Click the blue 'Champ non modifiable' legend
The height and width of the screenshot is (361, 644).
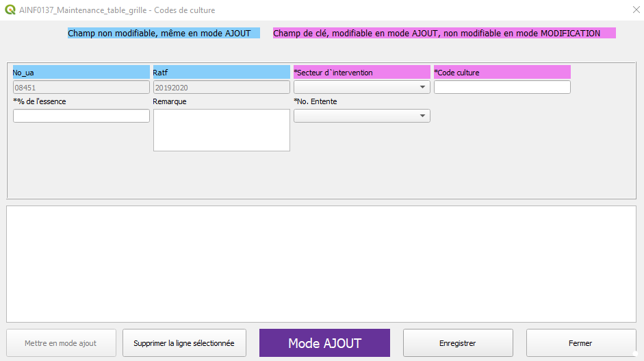tap(164, 34)
